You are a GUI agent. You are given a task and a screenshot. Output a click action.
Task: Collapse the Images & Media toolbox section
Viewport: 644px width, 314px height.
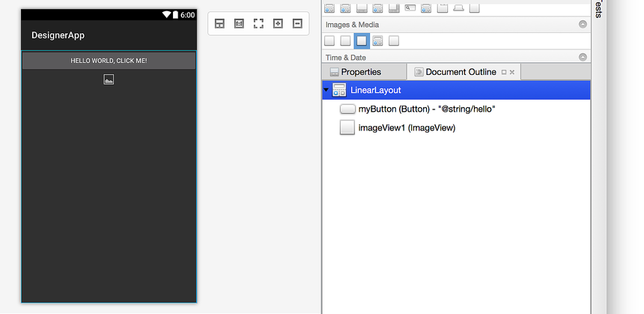point(583,24)
